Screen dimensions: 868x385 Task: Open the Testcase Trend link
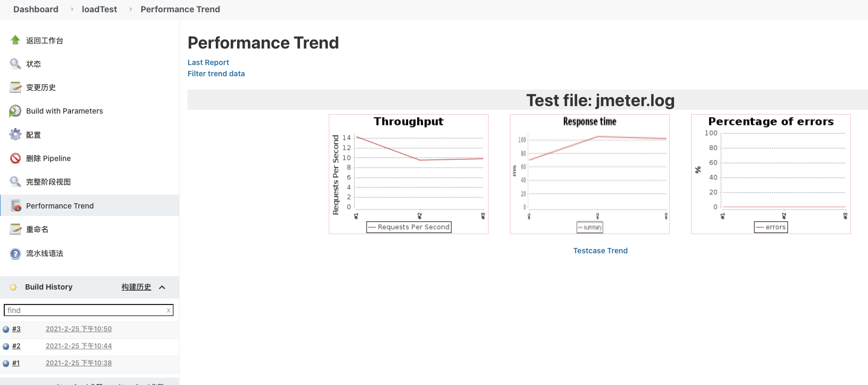tap(601, 251)
